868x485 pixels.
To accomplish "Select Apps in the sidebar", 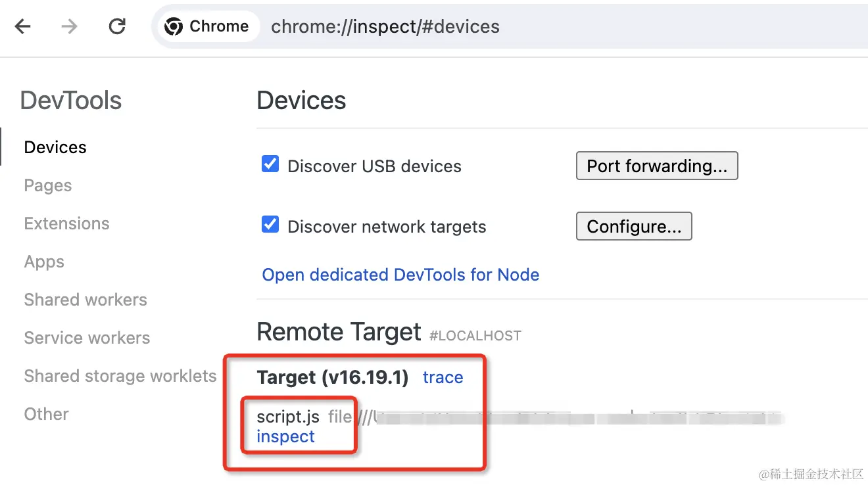I will click(44, 262).
